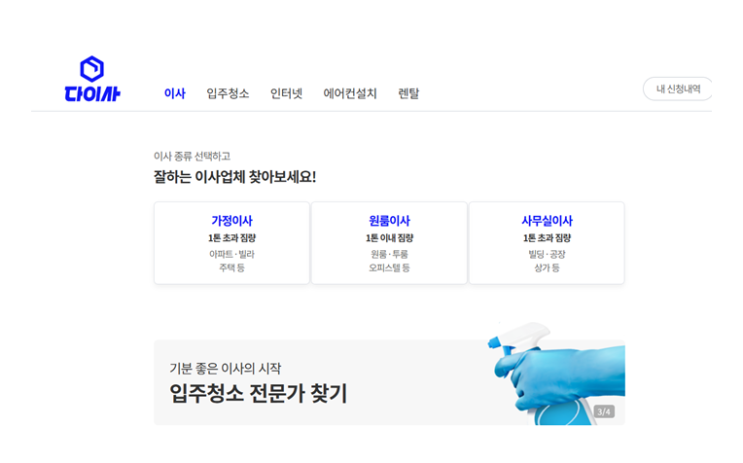This screenshot has width=743, height=463.
Task: Open the 입주청소 menu tab
Action: (x=227, y=93)
